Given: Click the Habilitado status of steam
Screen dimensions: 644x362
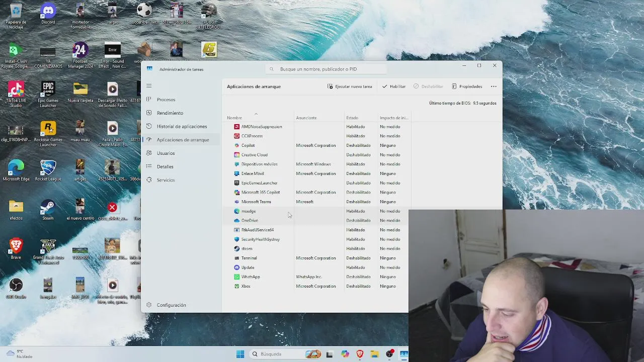Looking at the screenshot, I should click(x=356, y=248).
